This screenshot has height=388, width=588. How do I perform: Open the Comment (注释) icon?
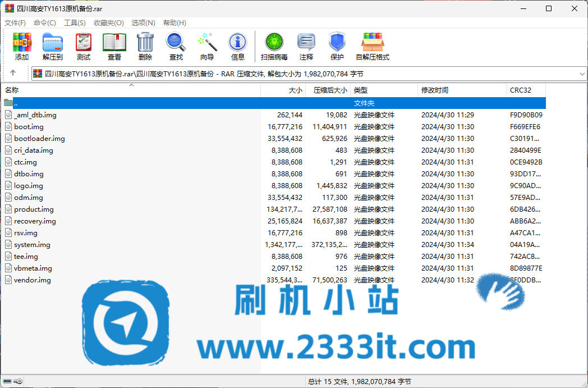tap(306, 46)
